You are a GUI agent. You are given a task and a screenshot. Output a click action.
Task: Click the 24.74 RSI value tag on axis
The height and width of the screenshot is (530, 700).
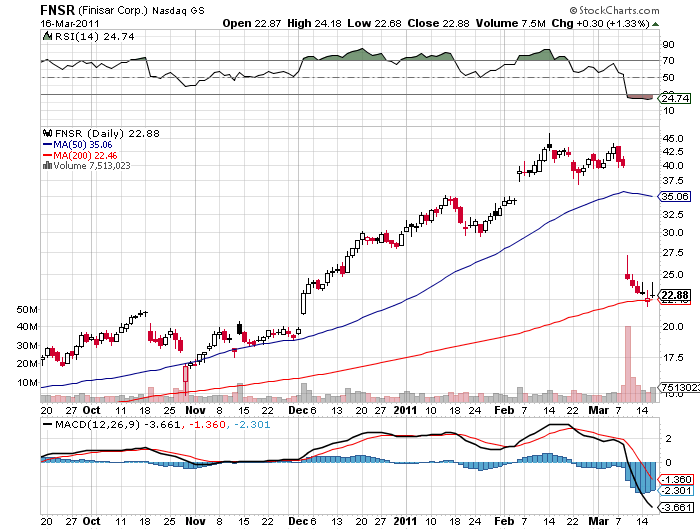(675, 98)
